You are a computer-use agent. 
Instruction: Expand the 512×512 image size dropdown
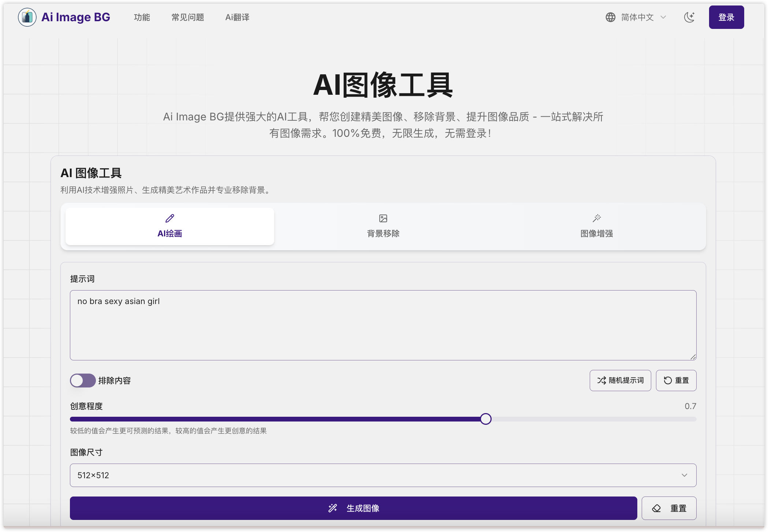click(383, 475)
